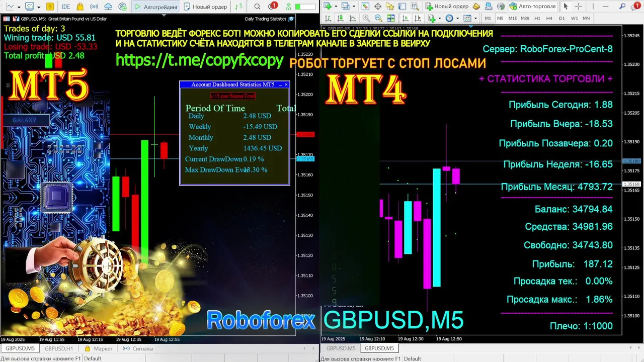The width and height of the screenshot is (644, 362).
Task: Toggle Авто-торговля in MT4
Action: 533,6
